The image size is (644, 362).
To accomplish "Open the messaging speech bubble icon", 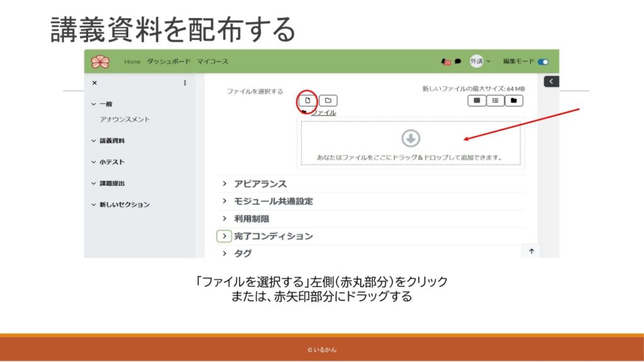I will [x=458, y=62].
